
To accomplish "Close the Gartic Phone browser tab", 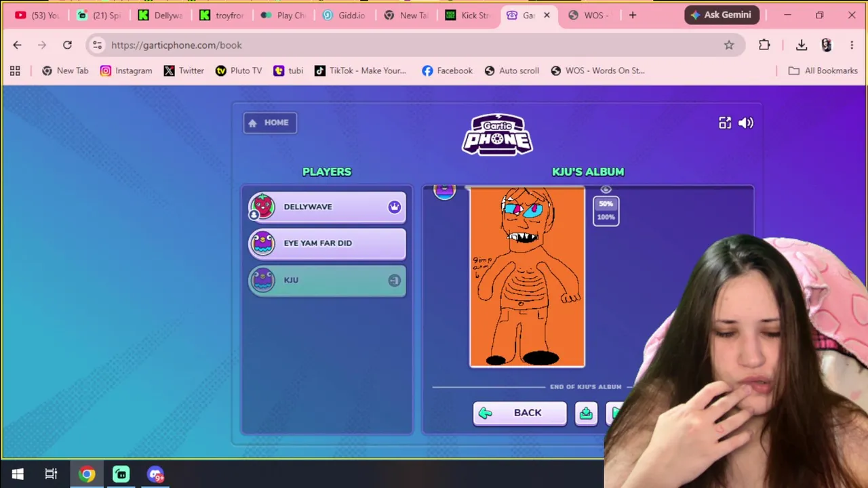I will point(547,16).
